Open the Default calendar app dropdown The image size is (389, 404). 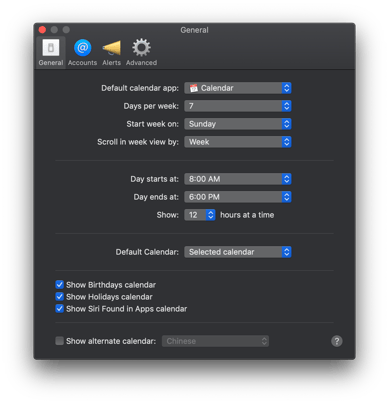pyautogui.click(x=238, y=88)
